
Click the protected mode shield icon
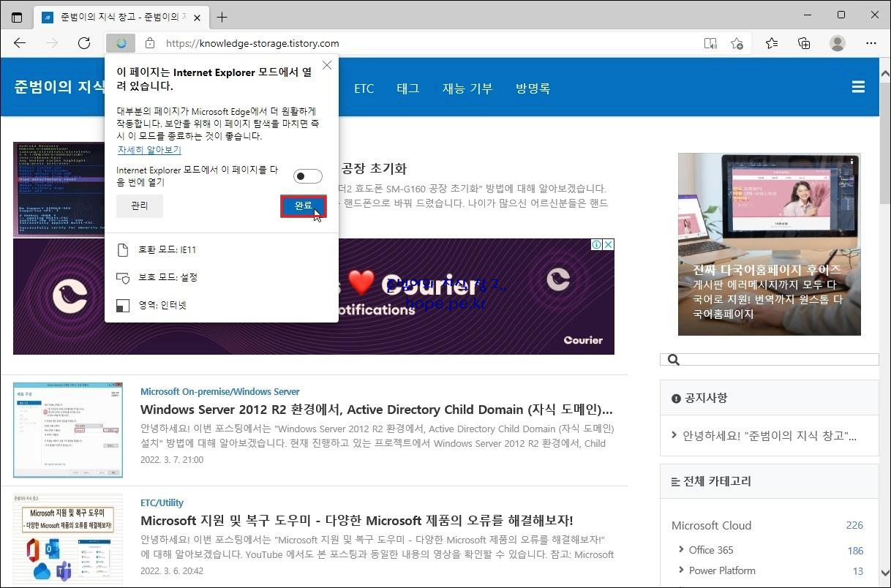(123, 278)
